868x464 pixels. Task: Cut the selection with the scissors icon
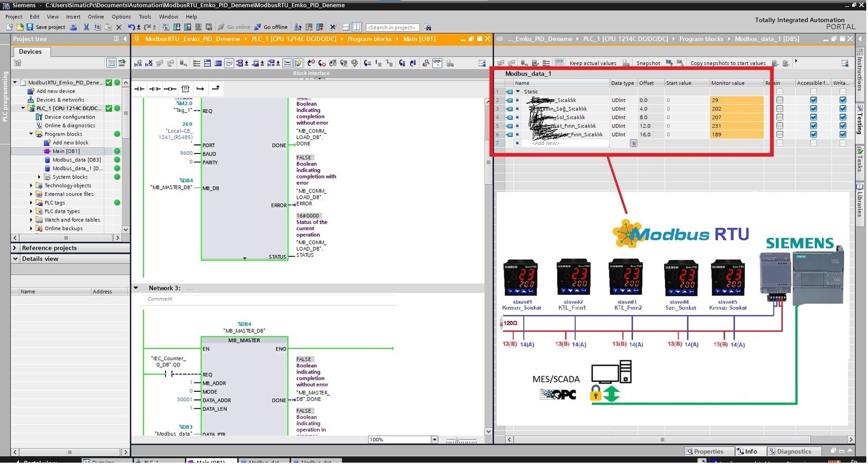coord(86,27)
